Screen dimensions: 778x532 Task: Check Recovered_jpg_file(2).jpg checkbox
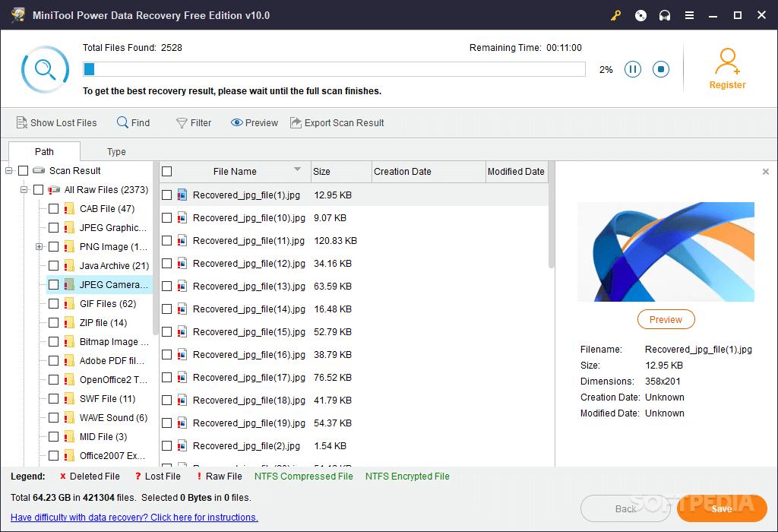coord(166,445)
